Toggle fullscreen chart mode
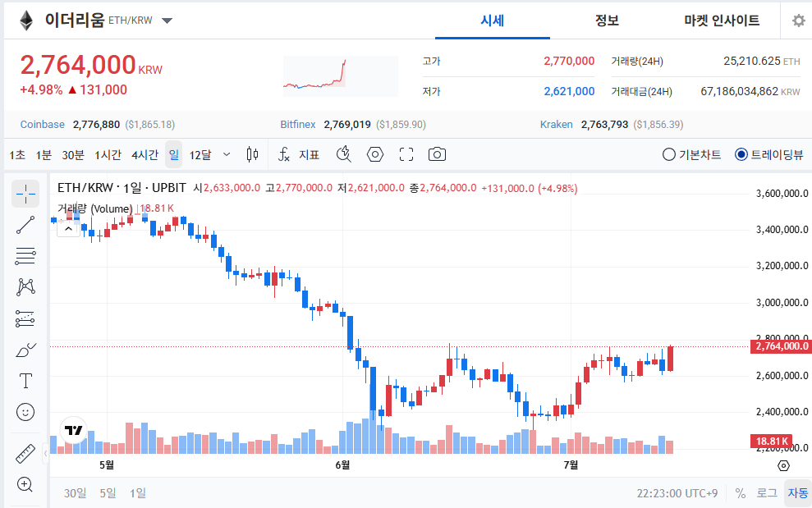The image size is (812, 508). pyautogui.click(x=406, y=154)
